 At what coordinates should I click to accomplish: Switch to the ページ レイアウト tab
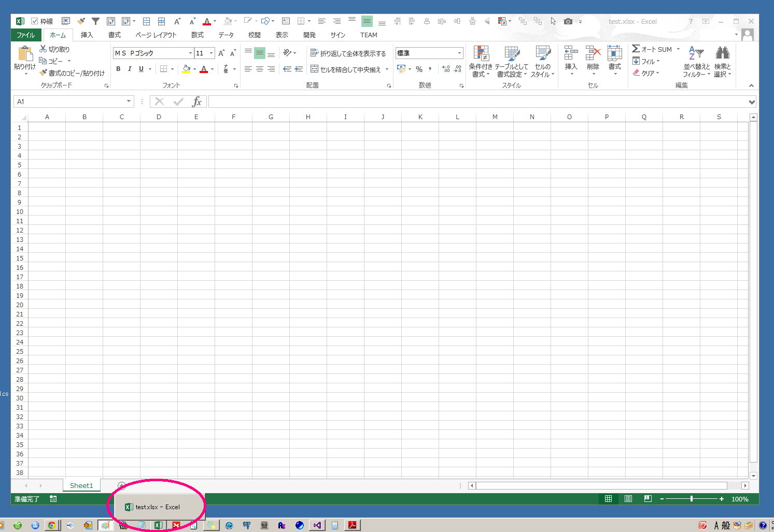pyautogui.click(x=156, y=35)
